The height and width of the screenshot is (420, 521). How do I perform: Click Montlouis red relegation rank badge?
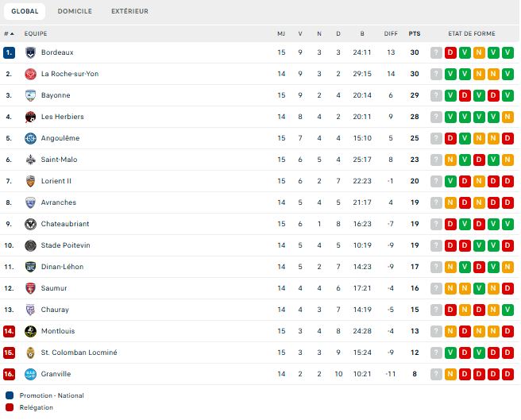pos(9,331)
